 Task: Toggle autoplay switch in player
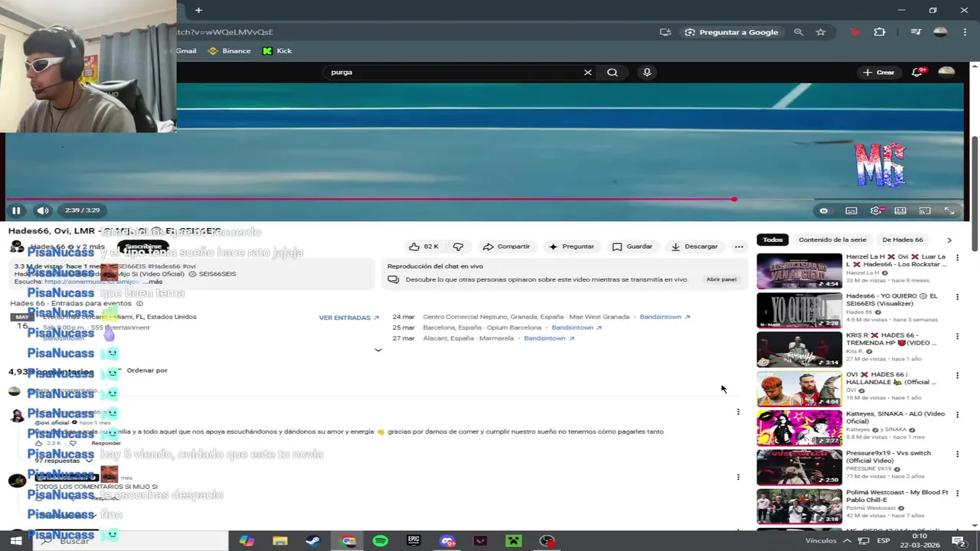click(824, 210)
